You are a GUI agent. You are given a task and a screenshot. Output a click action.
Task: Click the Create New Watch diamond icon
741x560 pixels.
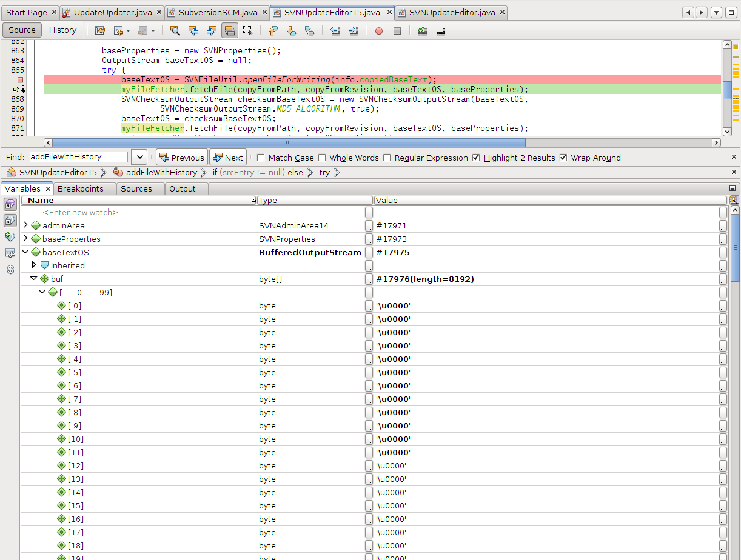point(10,236)
